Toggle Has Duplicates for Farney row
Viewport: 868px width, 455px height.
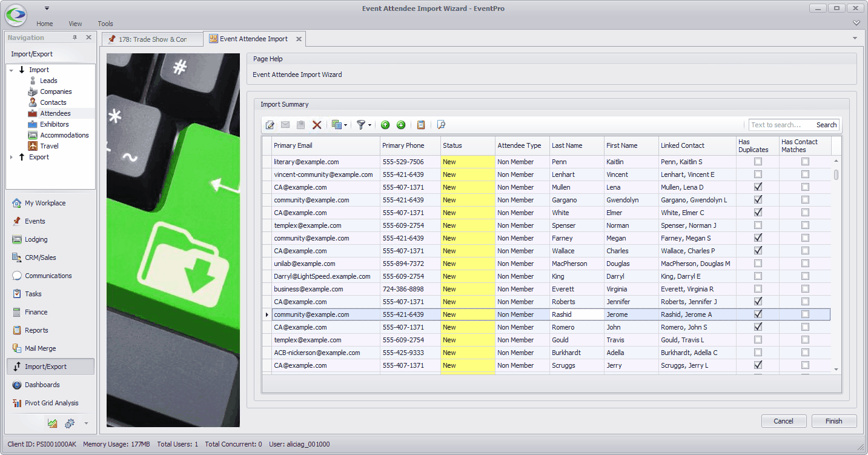click(758, 238)
